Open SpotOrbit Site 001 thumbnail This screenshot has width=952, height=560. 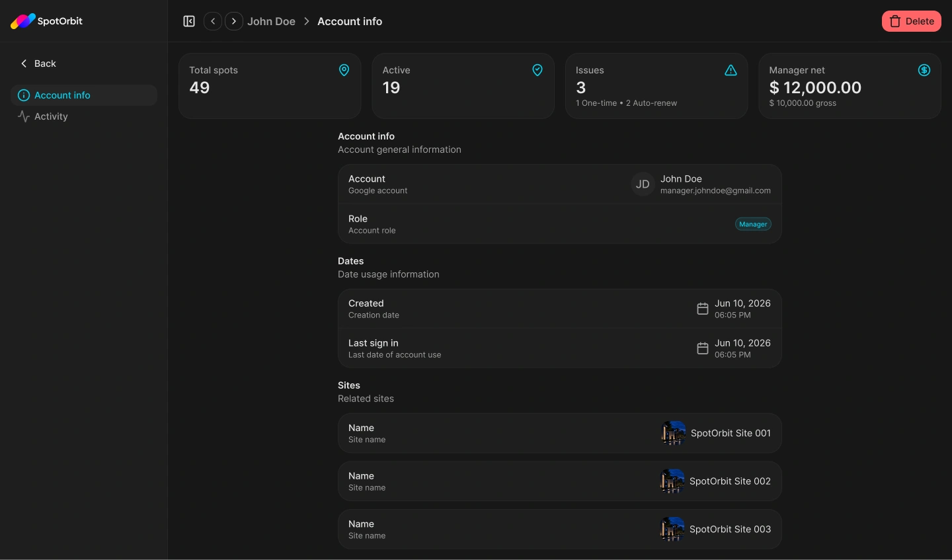tap(674, 433)
